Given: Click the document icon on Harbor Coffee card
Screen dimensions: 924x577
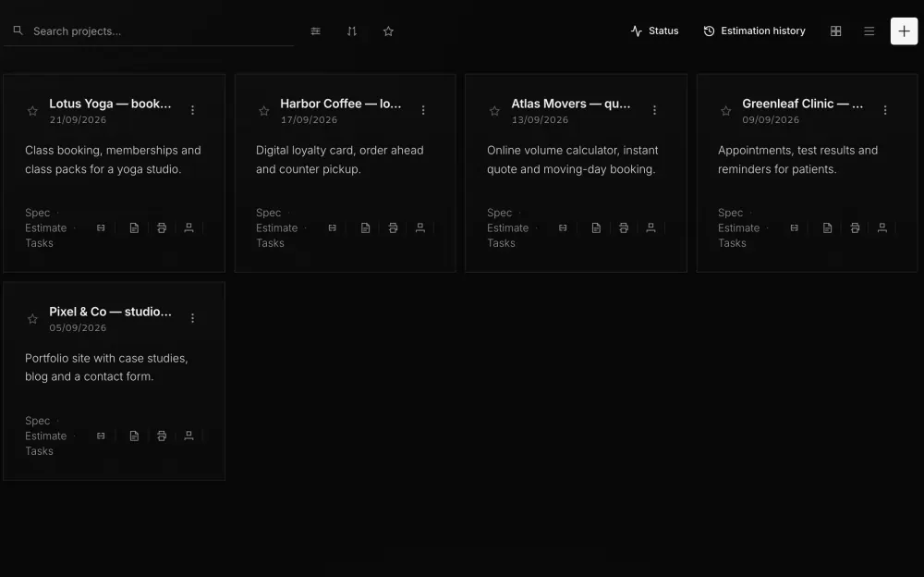Looking at the screenshot, I should click(365, 227).
